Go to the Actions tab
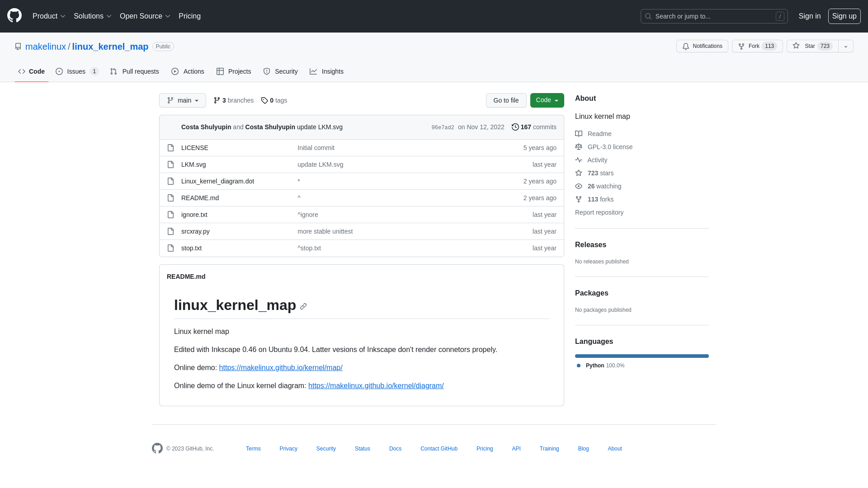This screenshot has width=868, height=488. coord(188,71)
